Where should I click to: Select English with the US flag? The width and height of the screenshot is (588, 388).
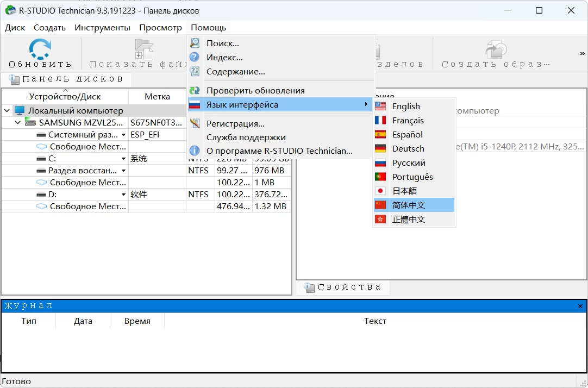pyautogui.click(x=406, y=107)
